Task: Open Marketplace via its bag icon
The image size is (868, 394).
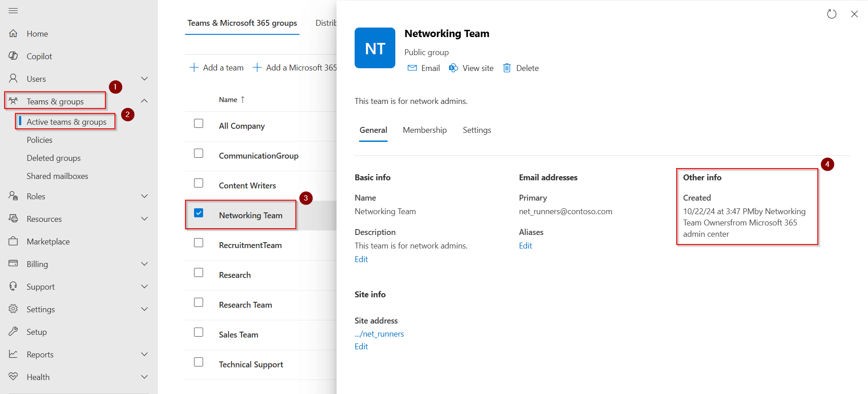Action: (13, 241)
